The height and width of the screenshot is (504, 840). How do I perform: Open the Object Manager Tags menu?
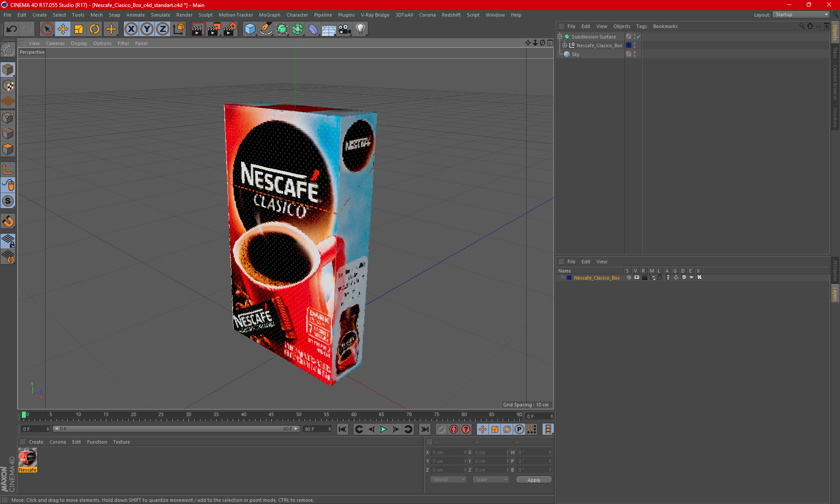coord(641,26)
